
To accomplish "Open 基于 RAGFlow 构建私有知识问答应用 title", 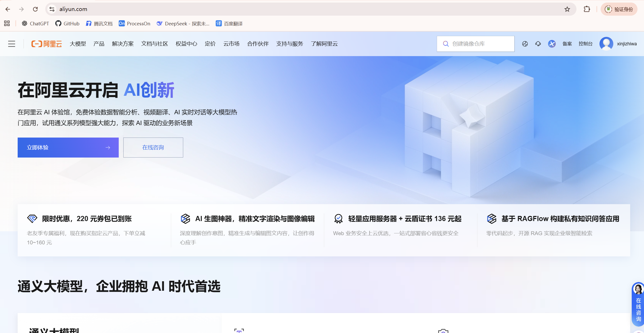I will tap(560, 219).
